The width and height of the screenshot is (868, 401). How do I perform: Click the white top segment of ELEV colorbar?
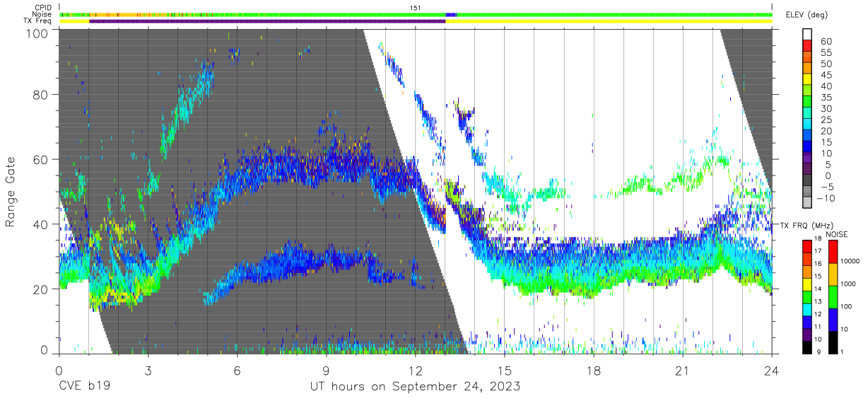coord(807,35)
